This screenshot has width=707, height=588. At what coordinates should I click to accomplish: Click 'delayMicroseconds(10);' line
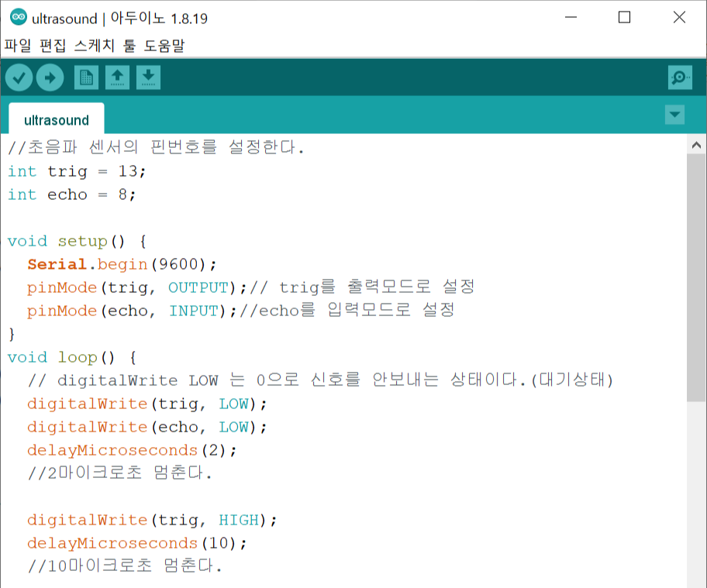(x=136, y=543)
